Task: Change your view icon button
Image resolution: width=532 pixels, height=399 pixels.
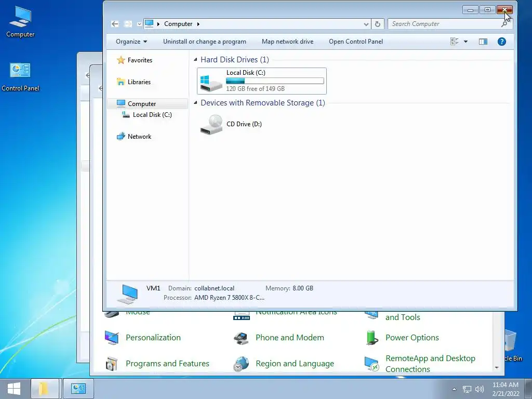Action: 454,42
